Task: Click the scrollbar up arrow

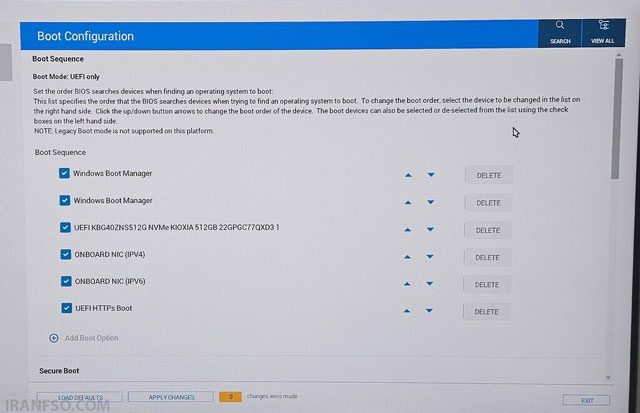Action: (619, 54)
